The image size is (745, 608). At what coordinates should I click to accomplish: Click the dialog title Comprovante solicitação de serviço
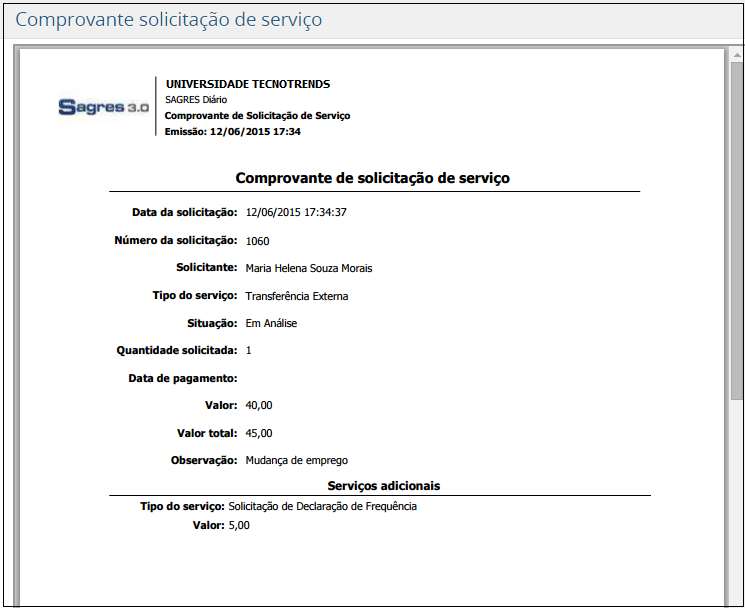168,20
